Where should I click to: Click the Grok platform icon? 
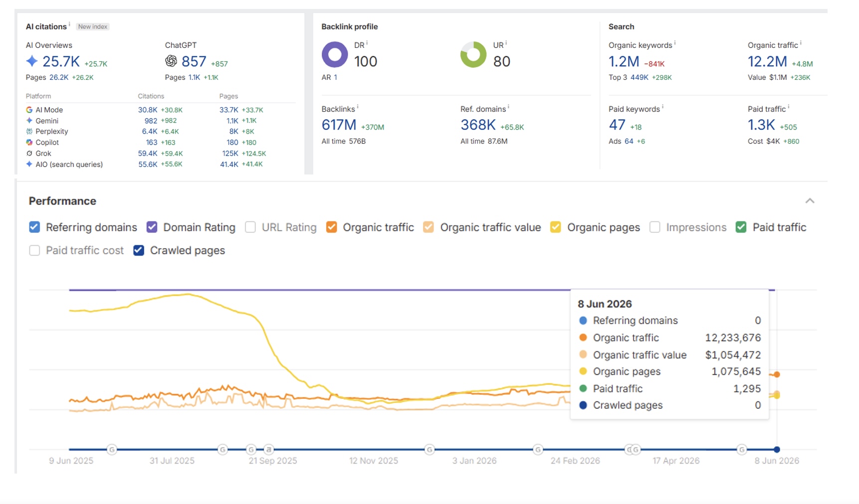coord(29,154)
